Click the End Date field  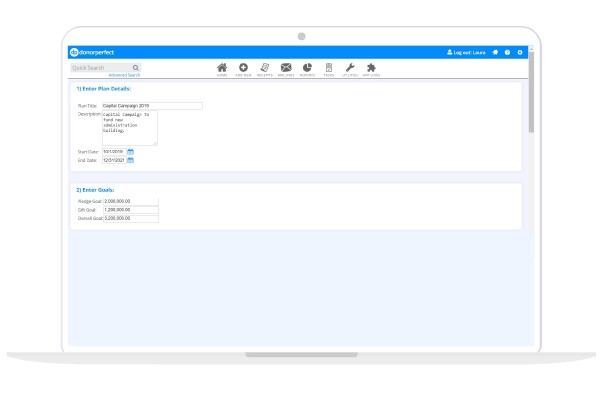pos(114,160)
